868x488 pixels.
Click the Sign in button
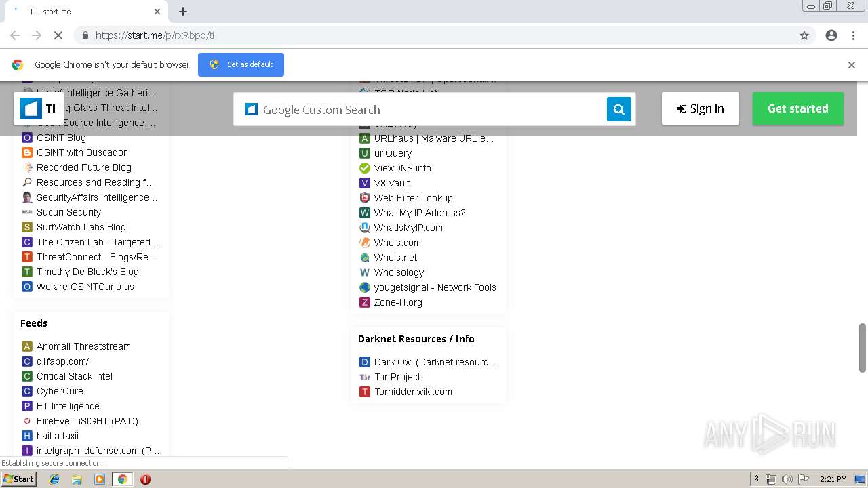click(701, 108)
